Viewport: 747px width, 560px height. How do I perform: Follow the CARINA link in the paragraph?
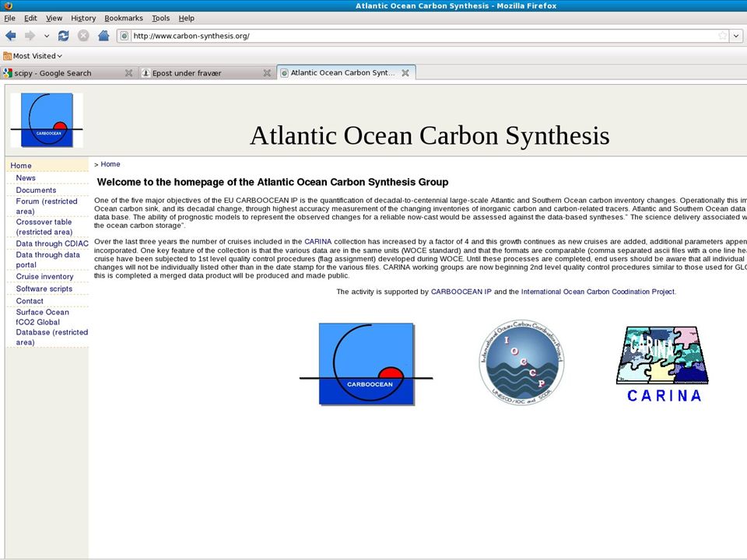click(317, 241)
